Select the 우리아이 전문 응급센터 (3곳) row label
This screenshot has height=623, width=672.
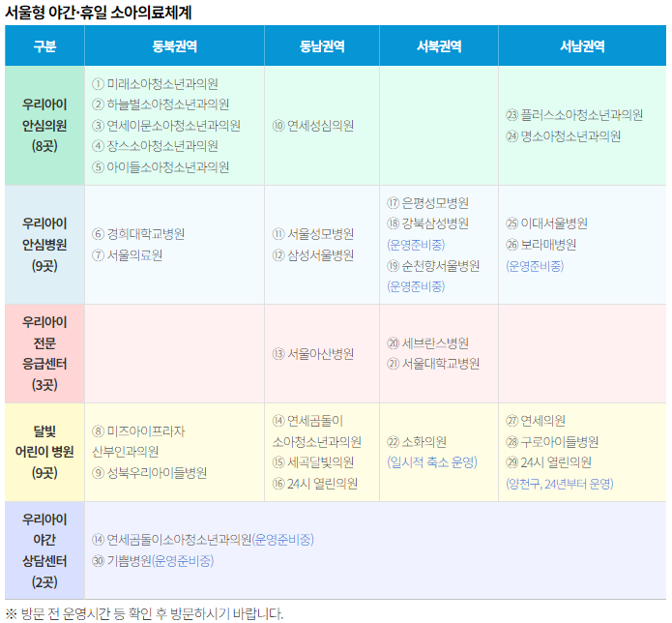click(44, 353)
